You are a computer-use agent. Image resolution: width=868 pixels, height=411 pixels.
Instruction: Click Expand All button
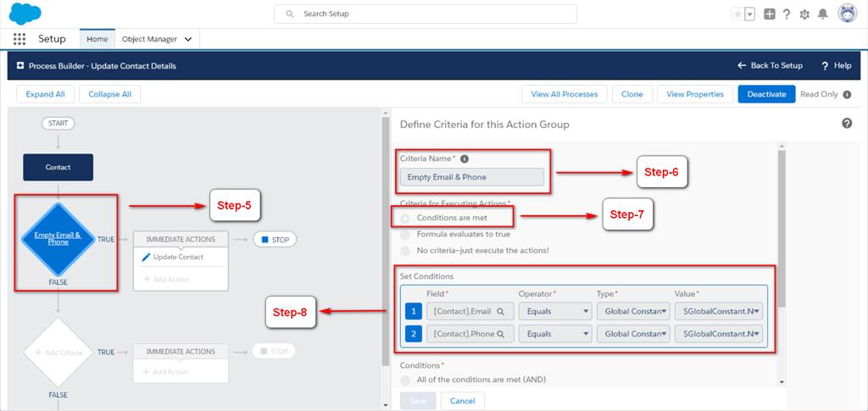click(46, 94)
